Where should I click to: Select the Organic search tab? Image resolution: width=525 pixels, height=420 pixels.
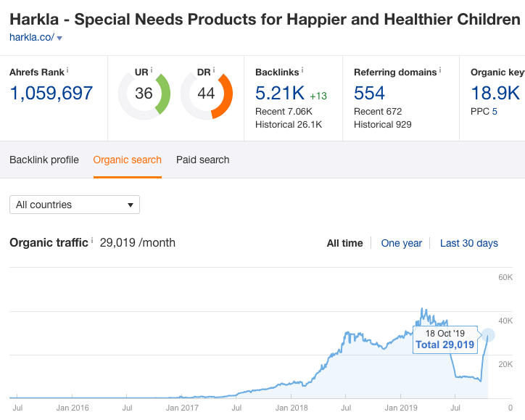point(127,160)
